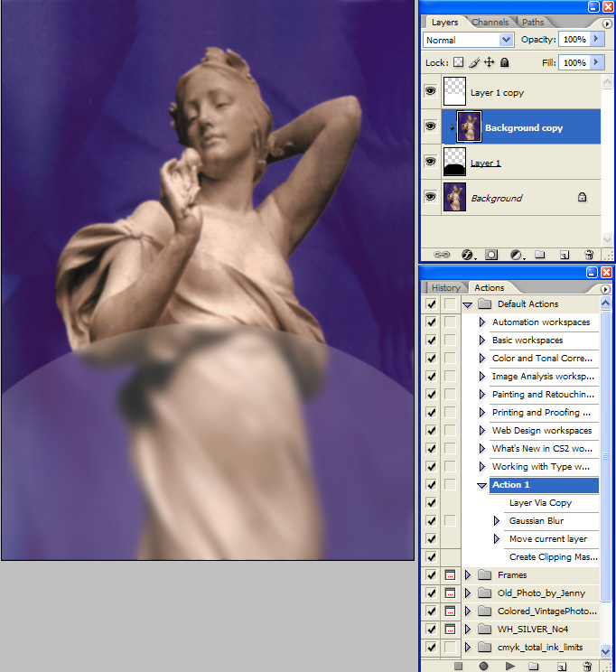Viewport: 616px width, 672px height.
Task: Select the Background layer name
Action: [x=497, y=198]
